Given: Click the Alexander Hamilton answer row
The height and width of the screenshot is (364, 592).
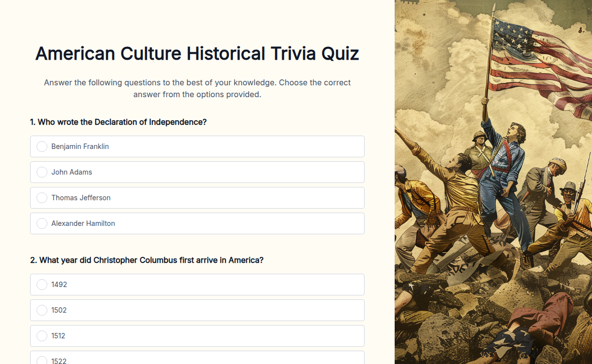Looking at the screenshot, I should click(x=197, y=223).
